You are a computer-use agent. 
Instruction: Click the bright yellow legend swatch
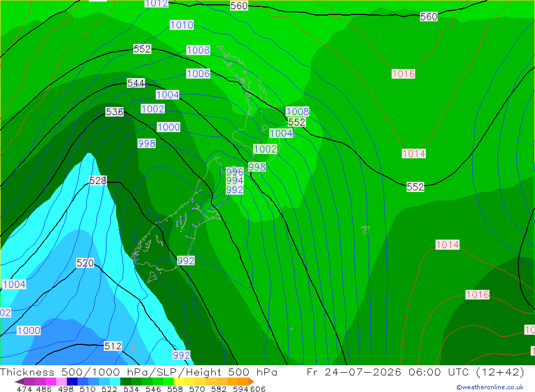tap(179, 381)
